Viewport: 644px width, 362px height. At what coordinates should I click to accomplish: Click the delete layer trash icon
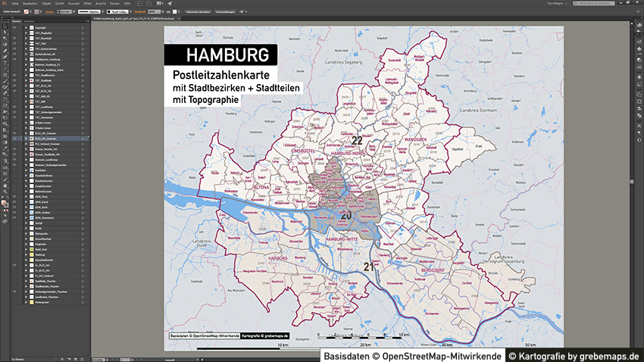click(x=85, y=357)
